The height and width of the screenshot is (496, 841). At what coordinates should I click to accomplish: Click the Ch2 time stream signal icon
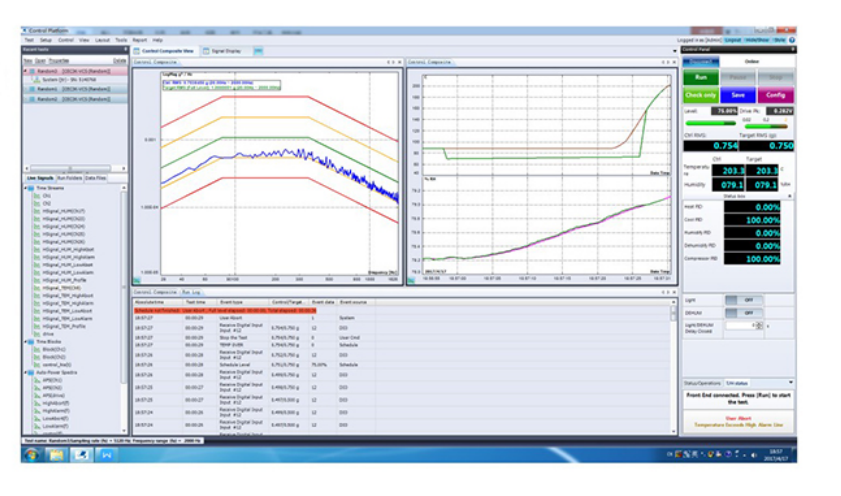tap(37, 204)
